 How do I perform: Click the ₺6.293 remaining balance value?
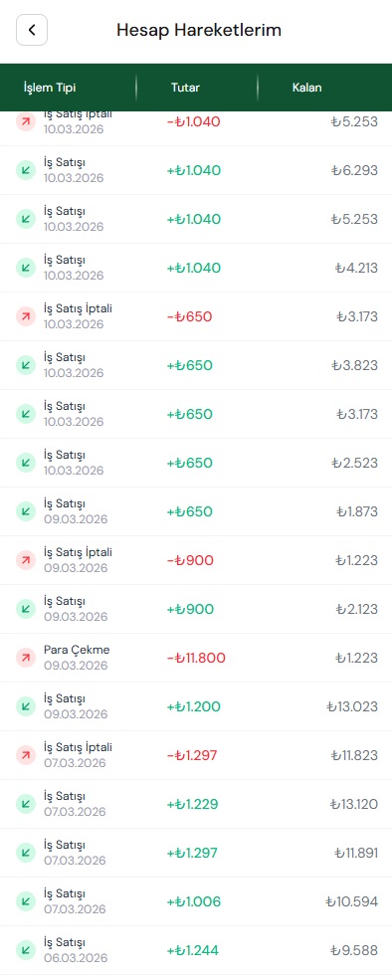tap(354, 170)
